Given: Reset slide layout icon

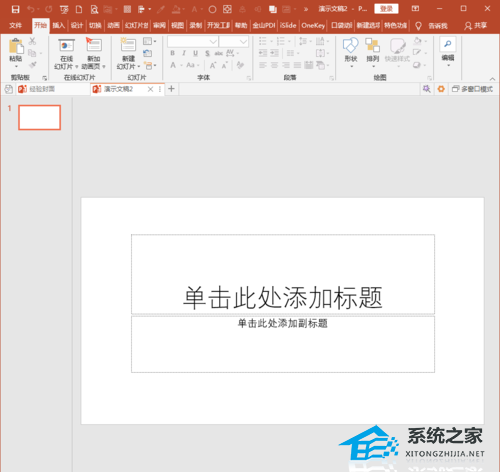Looking at the screenshot, I should coord(147,53).
